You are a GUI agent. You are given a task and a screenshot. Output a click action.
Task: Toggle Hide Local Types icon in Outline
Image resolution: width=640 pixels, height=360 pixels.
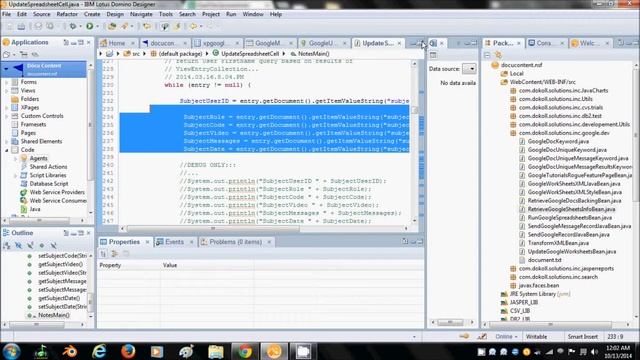[x=53, y=245]
